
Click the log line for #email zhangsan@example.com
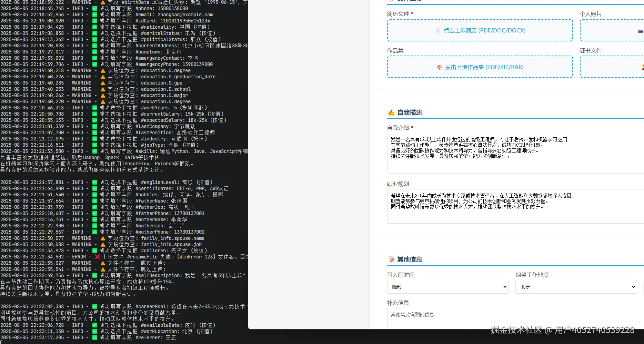coord(107,14)
